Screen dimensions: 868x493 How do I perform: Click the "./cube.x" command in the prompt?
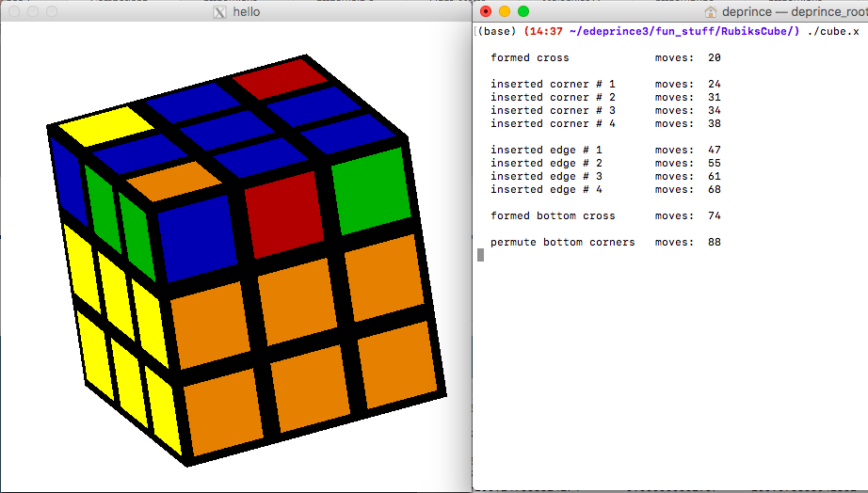coord(832,31)
